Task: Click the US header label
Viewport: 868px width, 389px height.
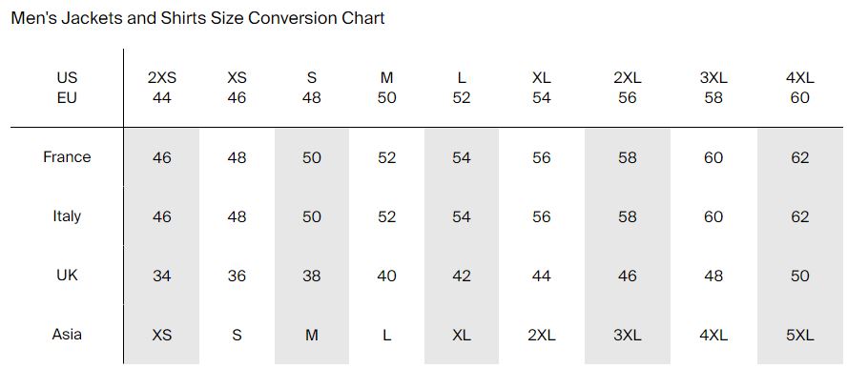Action: pos(67,78)
